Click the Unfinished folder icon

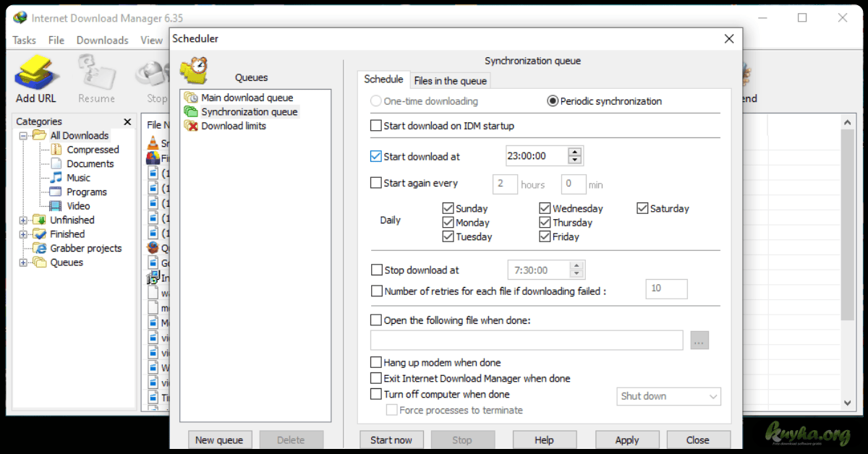pyautogui.click(x=40, y=220)
